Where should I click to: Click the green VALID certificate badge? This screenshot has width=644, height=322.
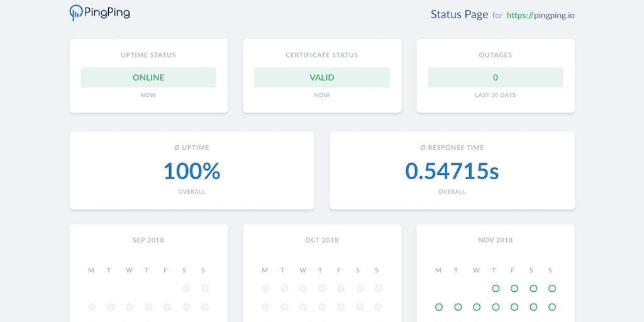322,77
